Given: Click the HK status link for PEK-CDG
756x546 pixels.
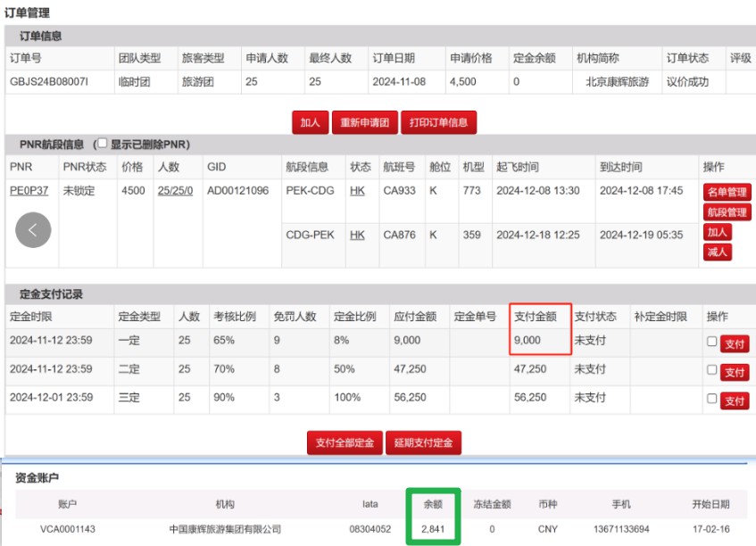Looking at the screenshot, I should [x=357, y=191].
